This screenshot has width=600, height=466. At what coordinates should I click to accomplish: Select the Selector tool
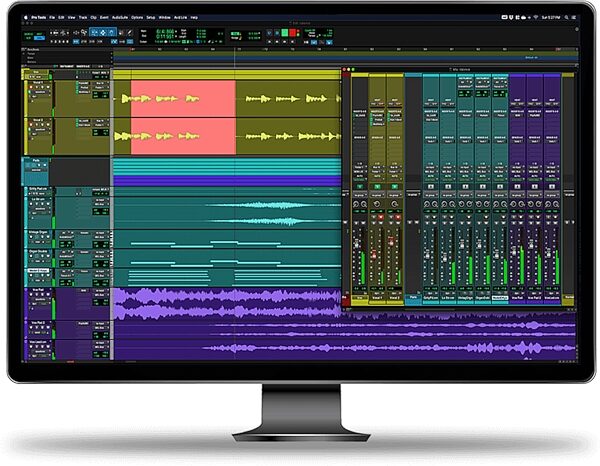click(x=103, y=33)
